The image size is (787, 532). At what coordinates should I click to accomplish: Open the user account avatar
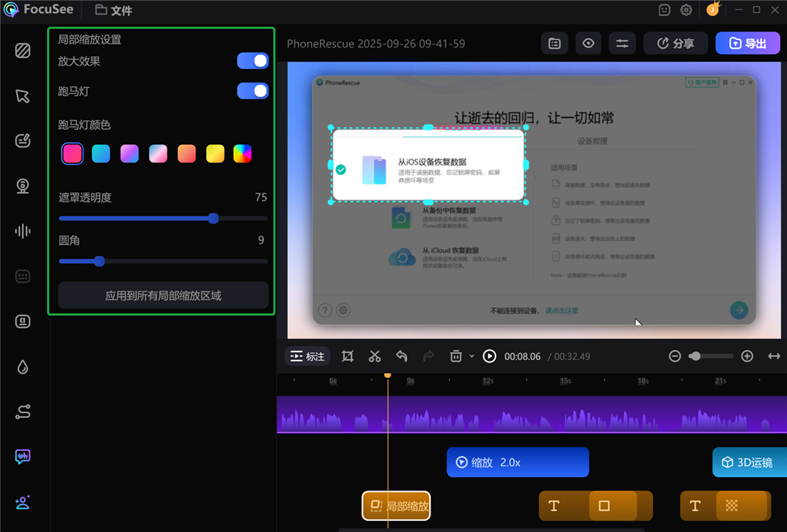coord(713,9)
